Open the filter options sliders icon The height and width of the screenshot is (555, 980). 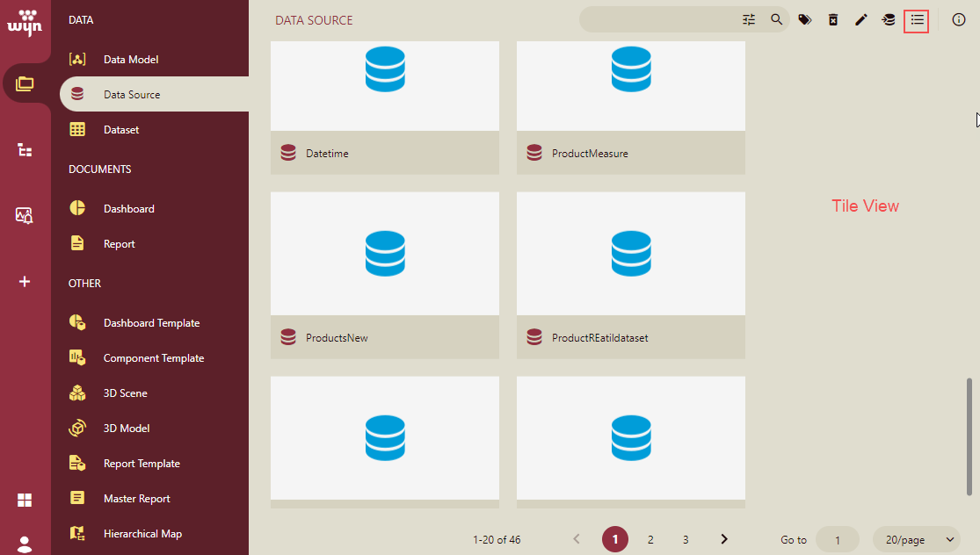click(x=749, y=19)
